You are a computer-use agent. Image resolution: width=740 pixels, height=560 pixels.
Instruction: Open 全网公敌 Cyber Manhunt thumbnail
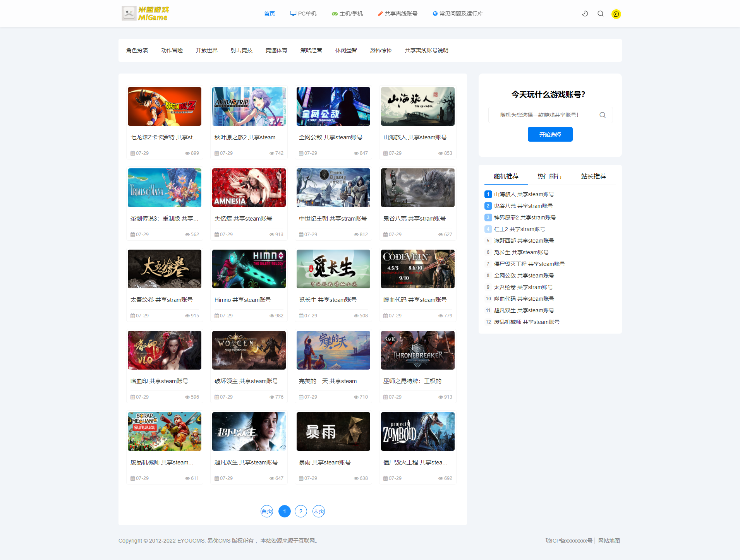coord(333,106)
